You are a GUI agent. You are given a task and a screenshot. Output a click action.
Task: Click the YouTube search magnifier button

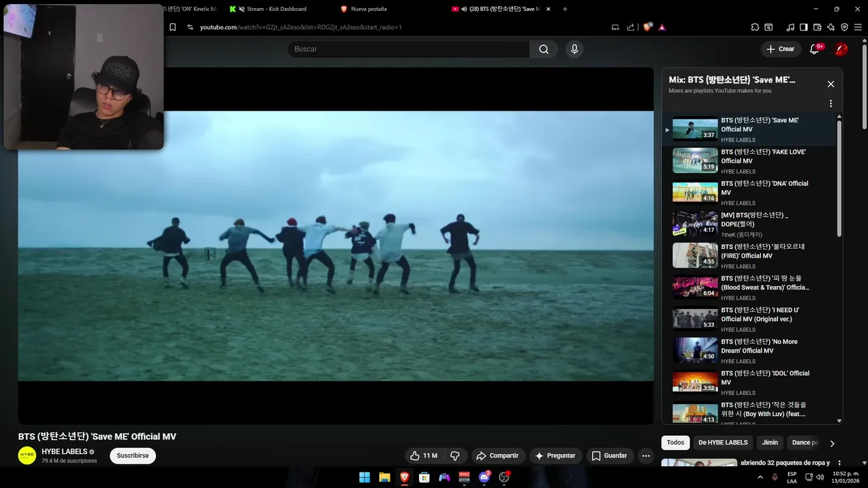(544, 49)
